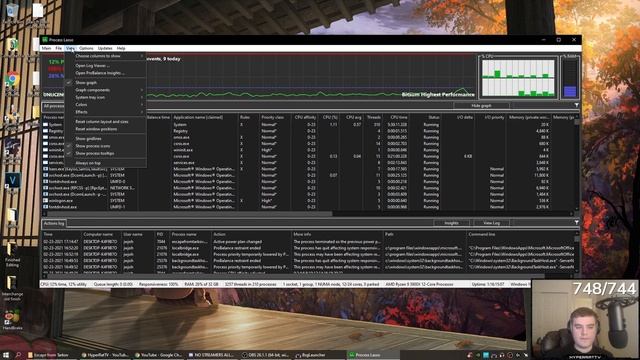640x360 pixels.
Task: Open Google Chrome desktop icon
Action: point(12,80)
